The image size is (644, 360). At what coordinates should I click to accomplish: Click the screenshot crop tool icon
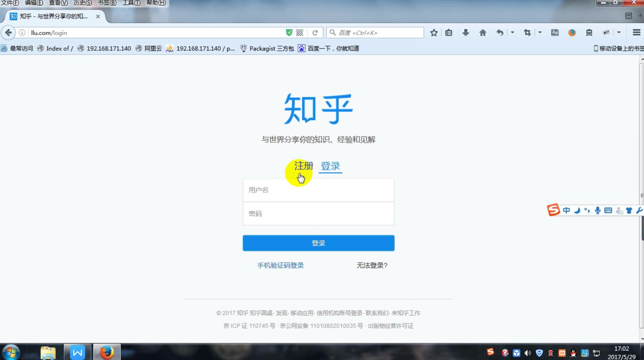527,33
